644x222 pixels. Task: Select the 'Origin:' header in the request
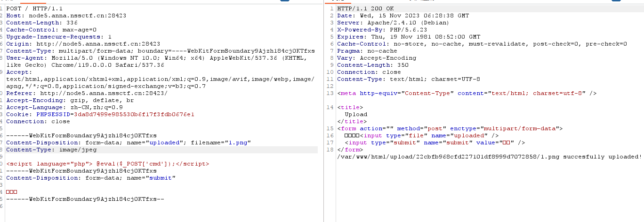coord(83,44)
